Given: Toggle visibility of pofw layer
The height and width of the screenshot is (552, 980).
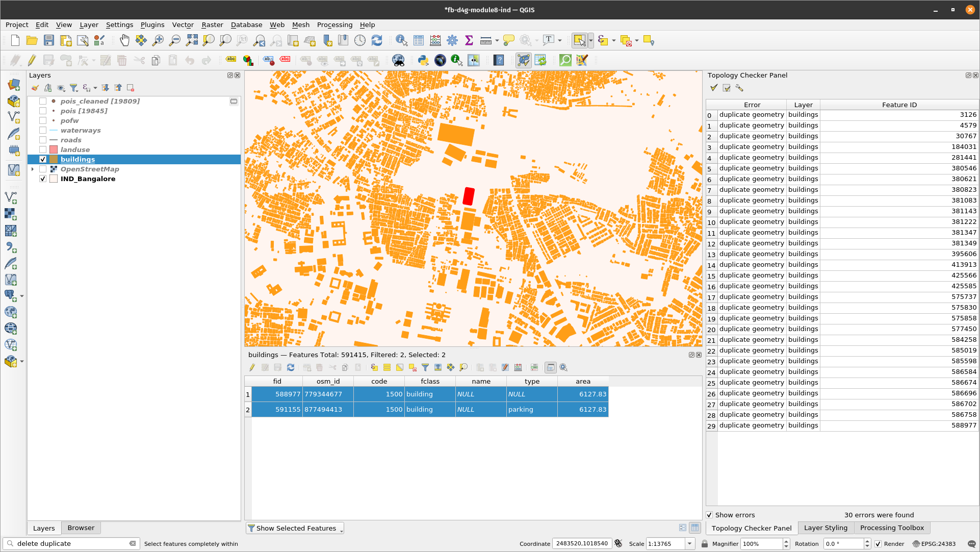Looking at the screenshot, I should click(x=43, y=120).
